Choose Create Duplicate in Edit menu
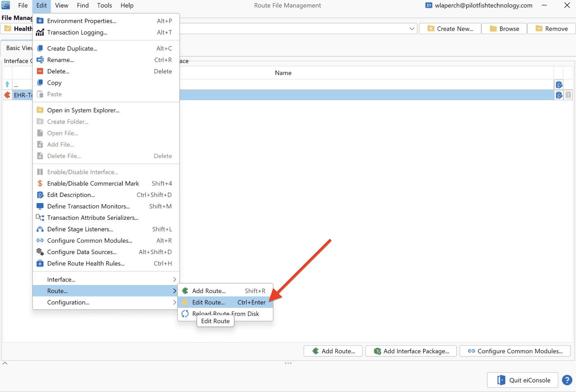The width and height of the screenshot is (576, 392). click(x=106, y=49)
